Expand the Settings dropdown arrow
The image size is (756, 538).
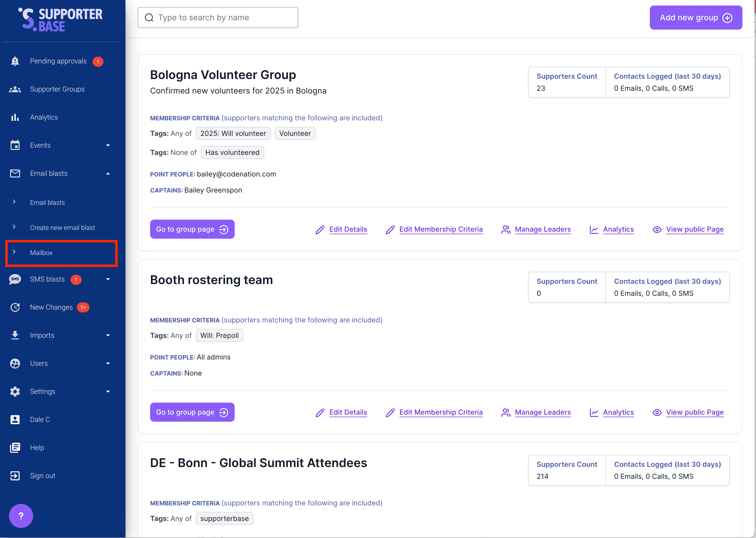point(108,392)
